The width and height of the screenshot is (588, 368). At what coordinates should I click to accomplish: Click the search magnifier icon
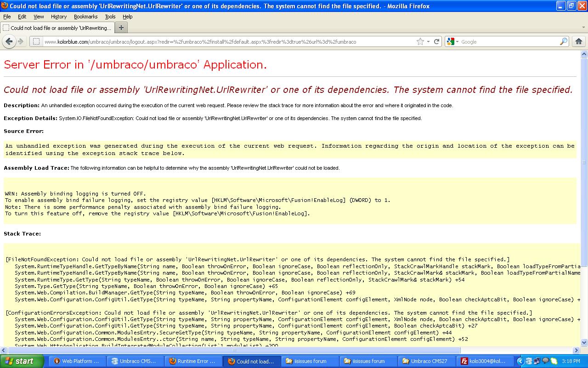coord(564,41)
